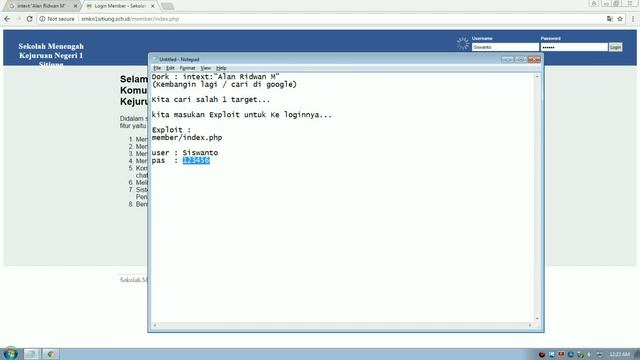Click the Sekolah Menengah Kejuruan Negeri 1 title
640x360 pixels.
(x=51, y=51)
